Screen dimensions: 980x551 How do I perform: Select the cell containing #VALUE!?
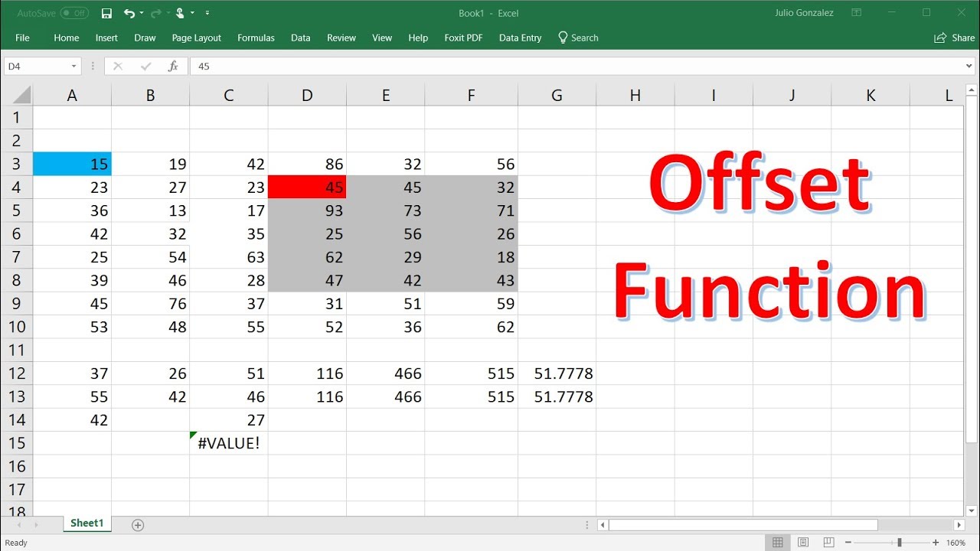click(x=229, y=443)
